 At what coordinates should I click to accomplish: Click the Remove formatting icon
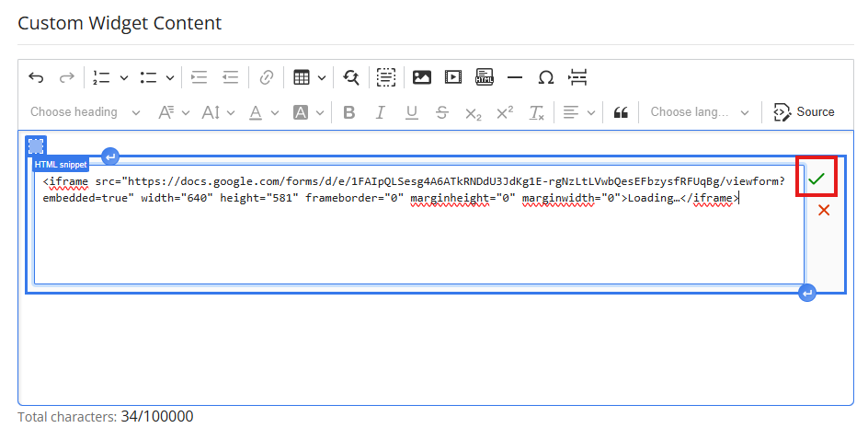pos(536,112)
